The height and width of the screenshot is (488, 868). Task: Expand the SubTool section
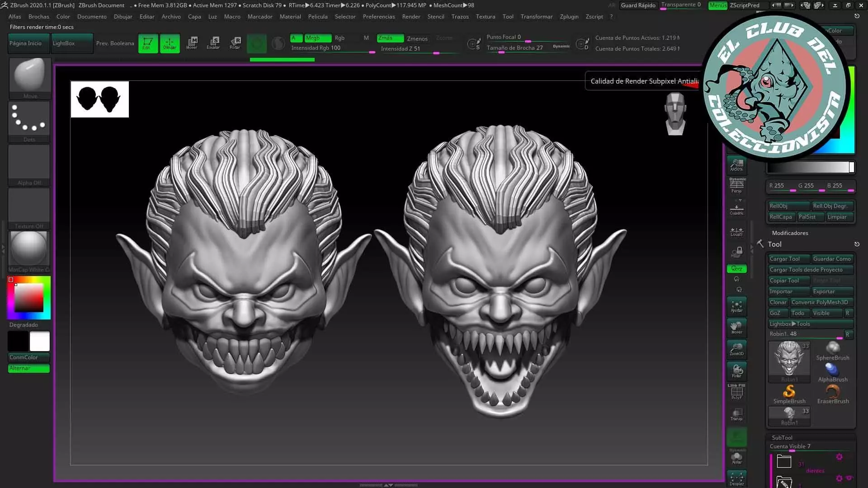[x=782, y=437]
